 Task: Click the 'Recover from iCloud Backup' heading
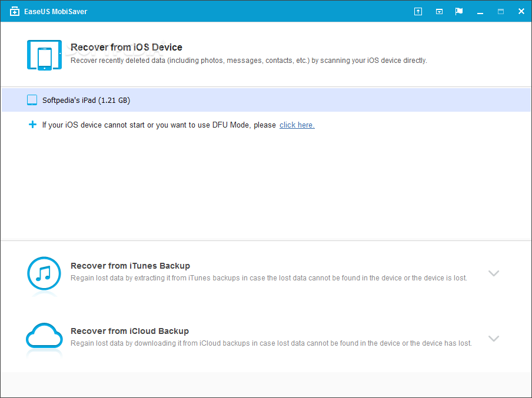point(129,331)
